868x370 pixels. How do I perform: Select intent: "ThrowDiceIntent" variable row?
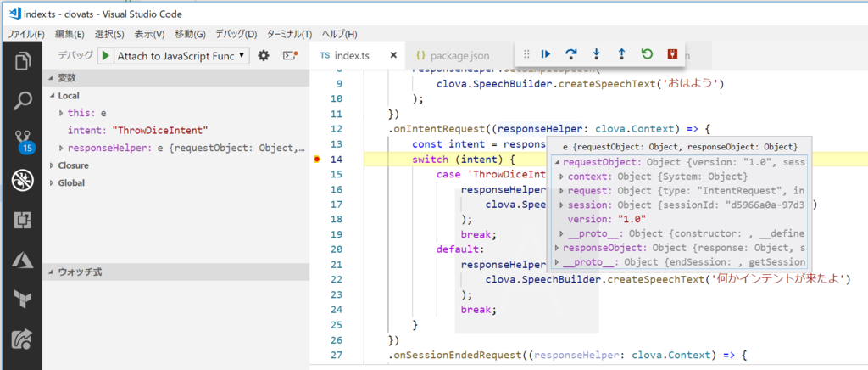(x=175, y=131)
